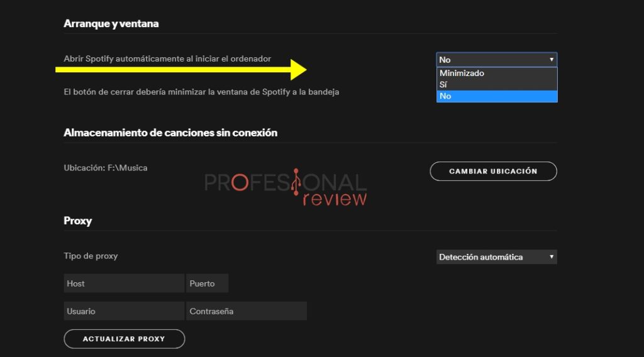
Task: Open the Spotify autostart dropdown showing No
Action: pos(497,60)
